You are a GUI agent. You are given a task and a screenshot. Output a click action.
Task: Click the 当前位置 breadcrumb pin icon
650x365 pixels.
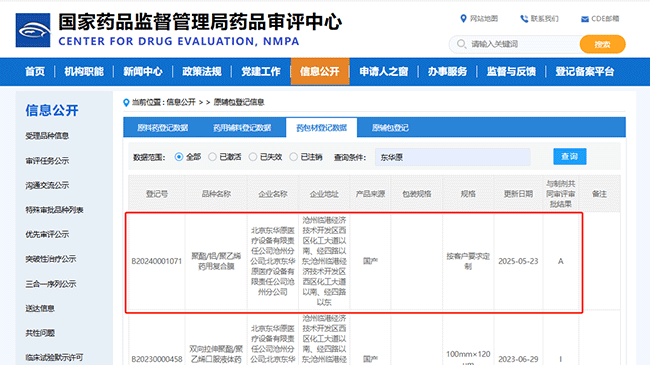[126, 102]
